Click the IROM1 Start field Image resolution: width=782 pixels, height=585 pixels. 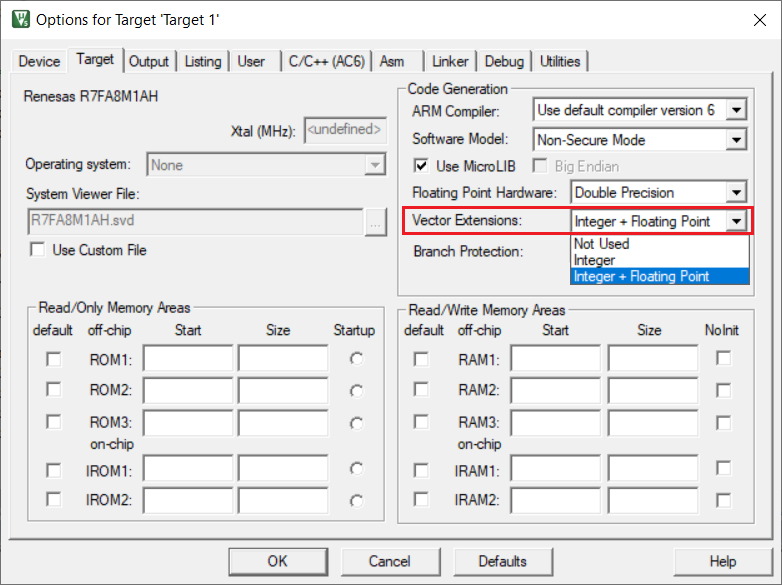click(x=188, y=469)
